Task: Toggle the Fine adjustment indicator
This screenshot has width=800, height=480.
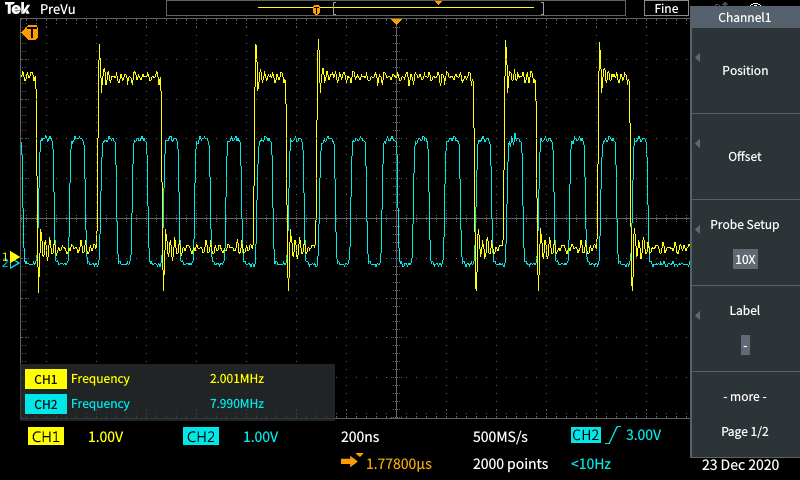Action: pos(666,8)
